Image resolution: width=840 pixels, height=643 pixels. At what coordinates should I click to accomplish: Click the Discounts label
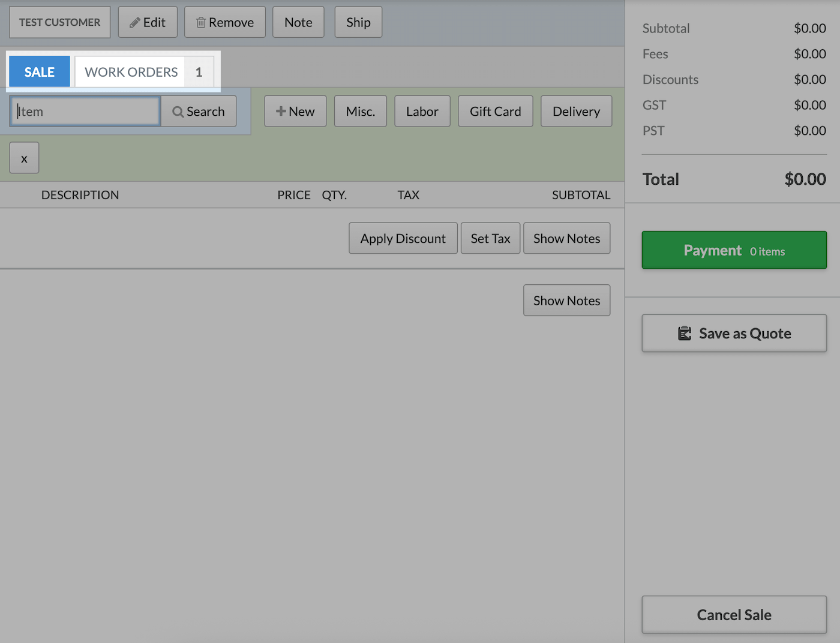point(671,80)
